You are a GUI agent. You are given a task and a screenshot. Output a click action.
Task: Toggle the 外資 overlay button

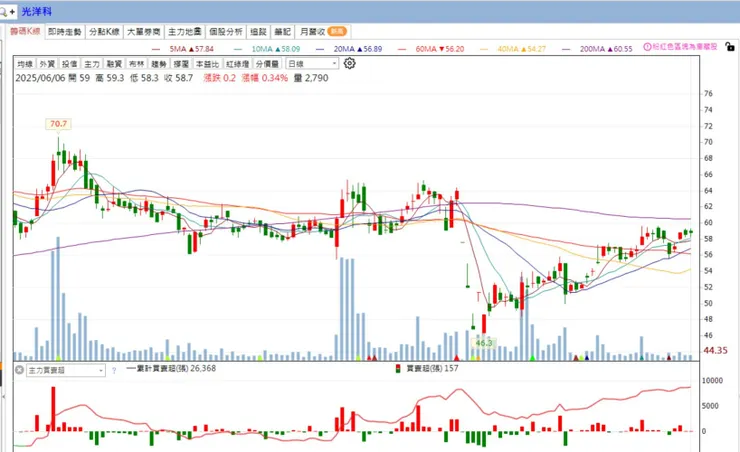(47, 64)
